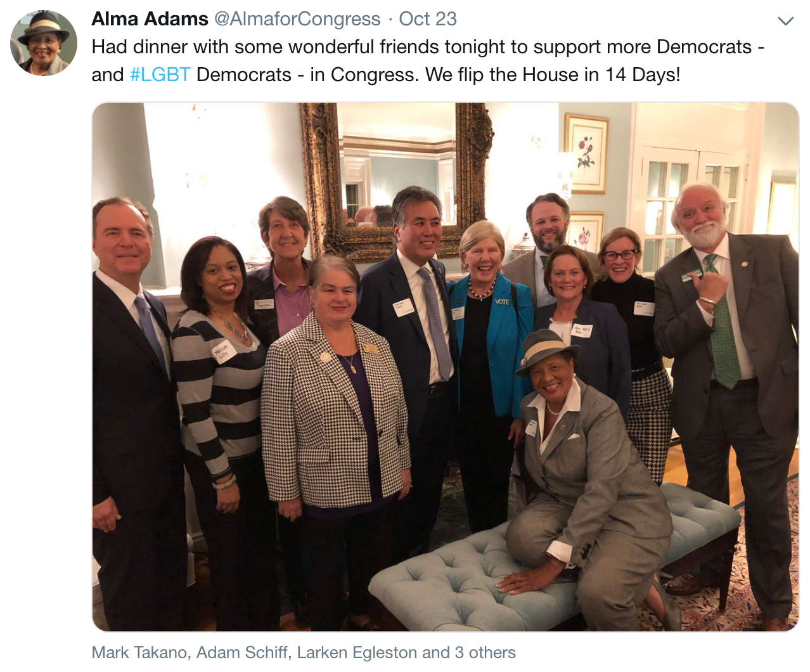810x672 pixels.
Task: Click the tagged name Adam Schiff
Action: click(242, 652)
